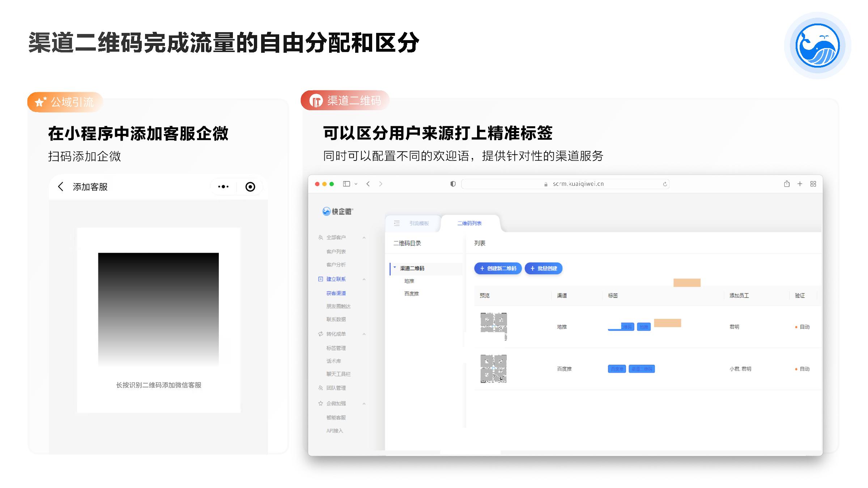Select 渠道二维码 directory node

[x=412, y=268]
